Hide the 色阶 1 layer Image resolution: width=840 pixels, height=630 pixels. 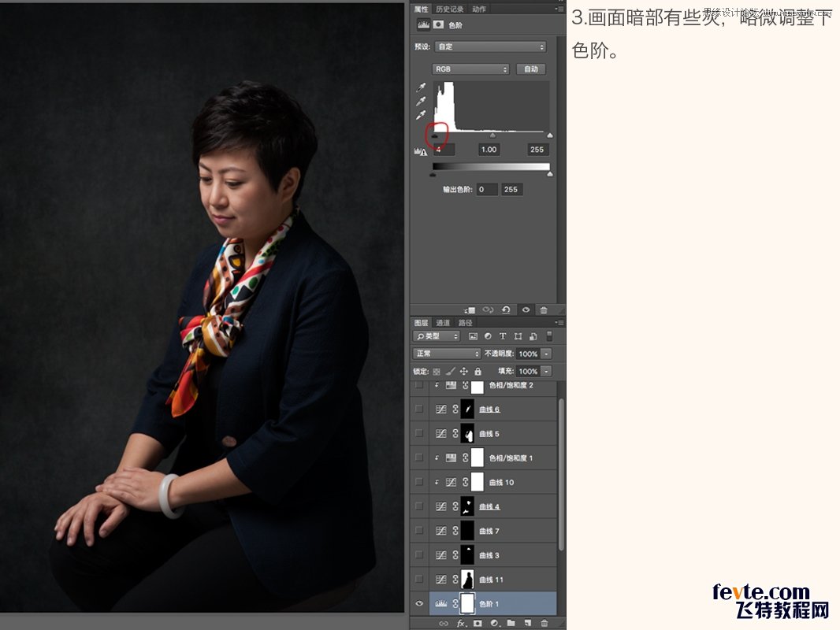419,604
